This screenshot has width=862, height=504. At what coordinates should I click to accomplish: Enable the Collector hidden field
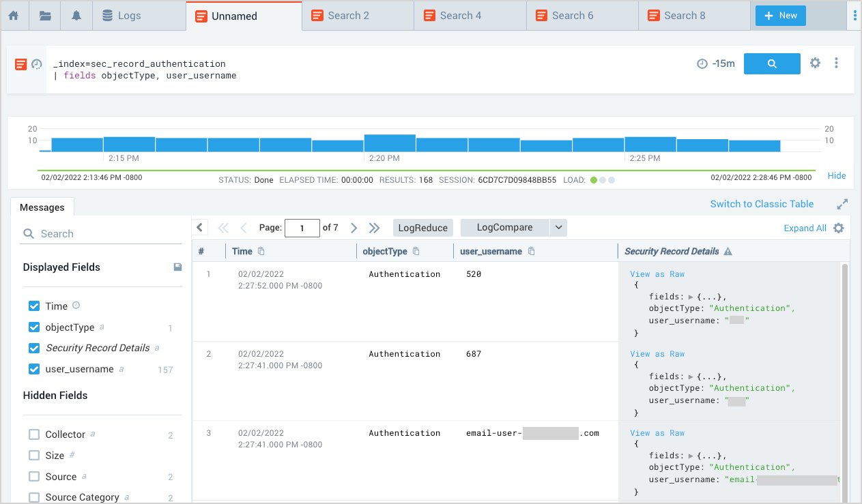coord(34,434)
